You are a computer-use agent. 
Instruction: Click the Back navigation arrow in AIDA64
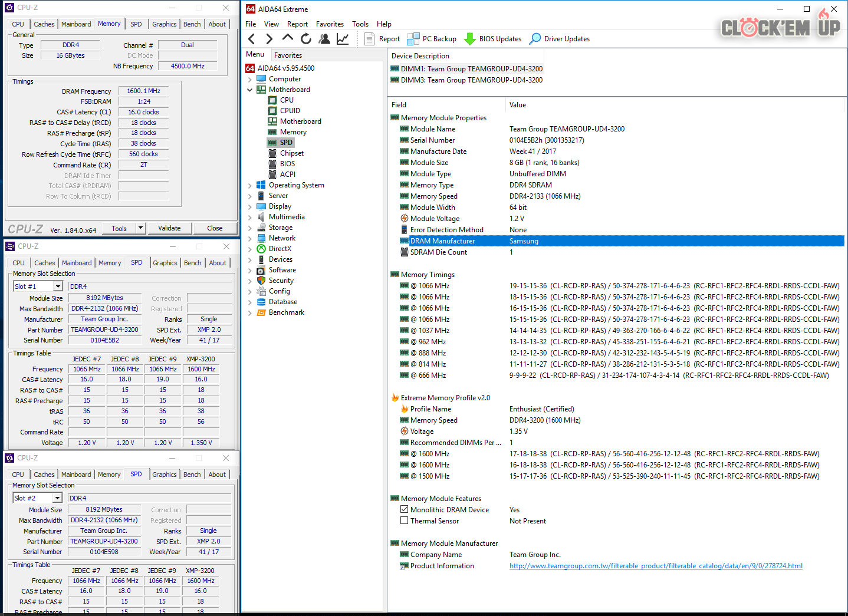pos(252,39)
